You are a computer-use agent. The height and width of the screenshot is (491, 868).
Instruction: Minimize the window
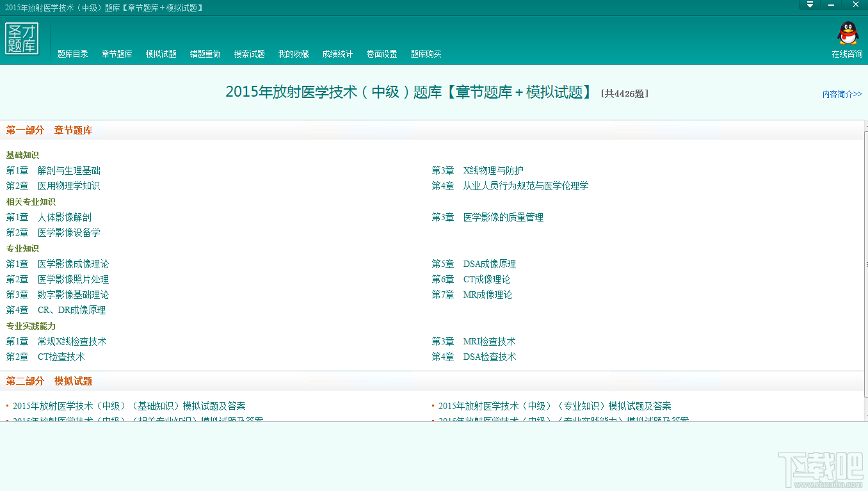coord(832,4)
